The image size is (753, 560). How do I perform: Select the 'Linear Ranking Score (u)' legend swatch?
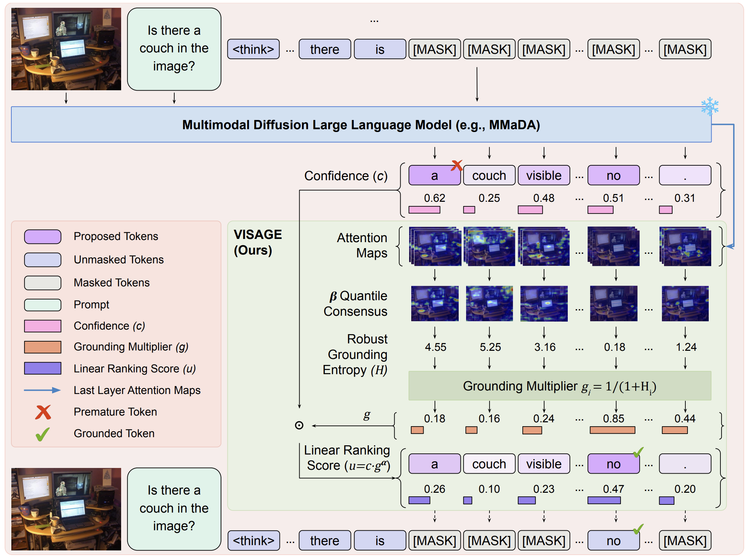tap(43, 368)
